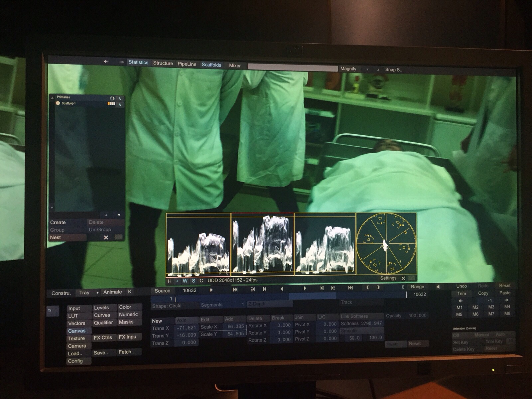This screenshot has width=532, height=399.
Task: Toggle the Track option
Action: click(x=361, y=302)
